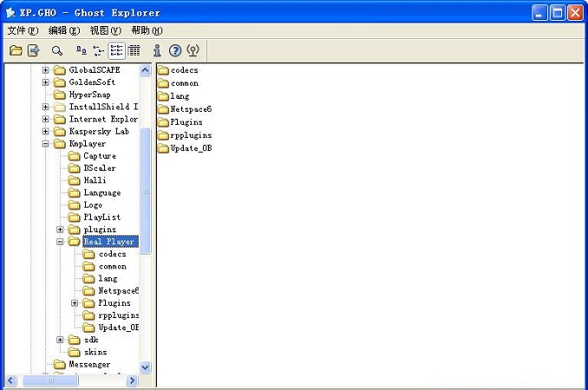Collapse the Kmplayer tree node
The width and height of the screenshot is (588, 390).
[x=46, y=144]
